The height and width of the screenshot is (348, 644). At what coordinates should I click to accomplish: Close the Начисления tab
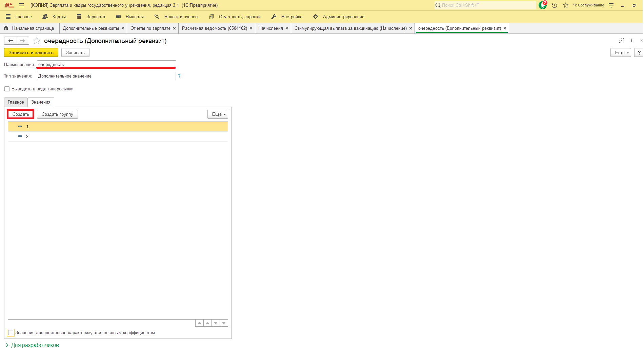pos(287,28)
